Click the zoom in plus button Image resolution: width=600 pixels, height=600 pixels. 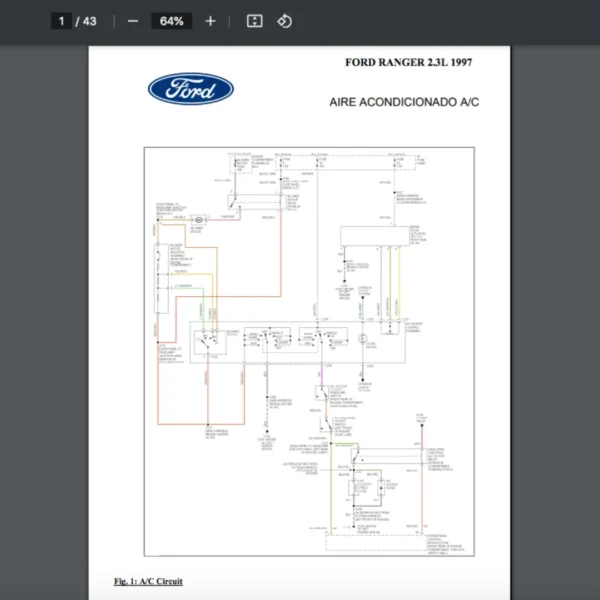click(x=210, y=21)
